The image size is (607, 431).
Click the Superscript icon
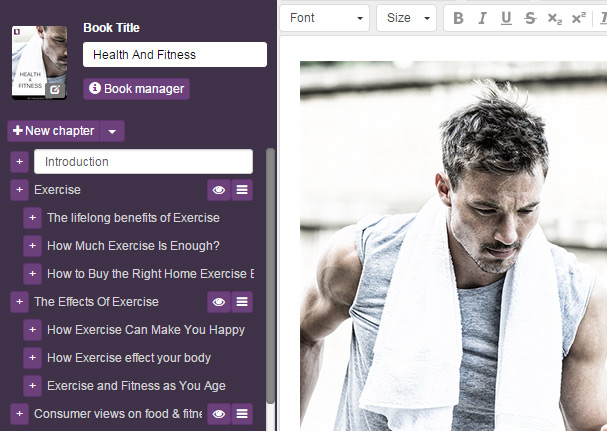coord(578,18)
